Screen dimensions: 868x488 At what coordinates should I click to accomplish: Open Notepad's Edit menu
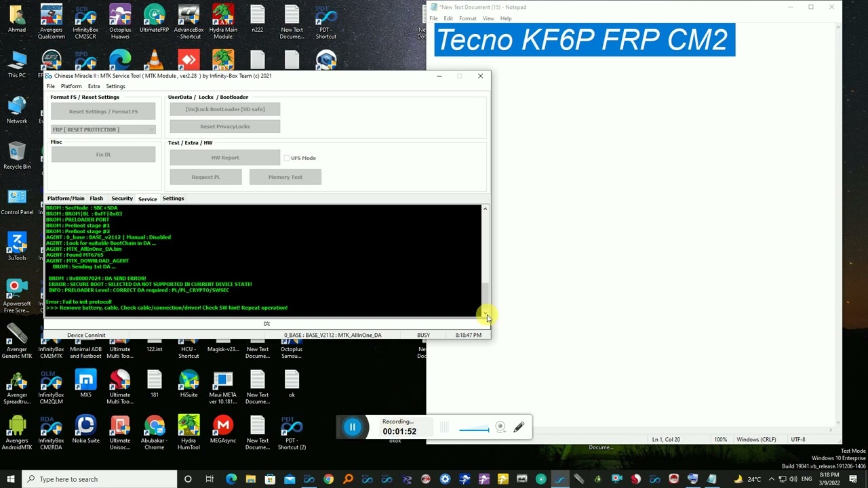coord(448,18)
